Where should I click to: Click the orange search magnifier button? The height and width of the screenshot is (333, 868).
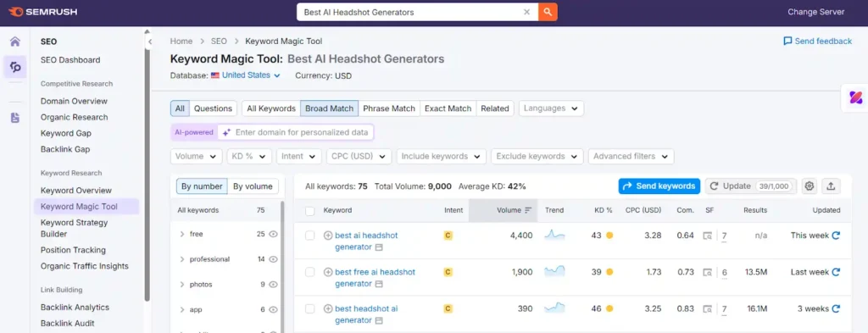(548, 12)
